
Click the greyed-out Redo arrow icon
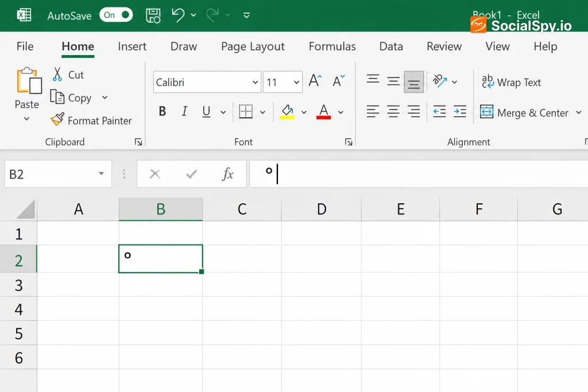[212, 15]
